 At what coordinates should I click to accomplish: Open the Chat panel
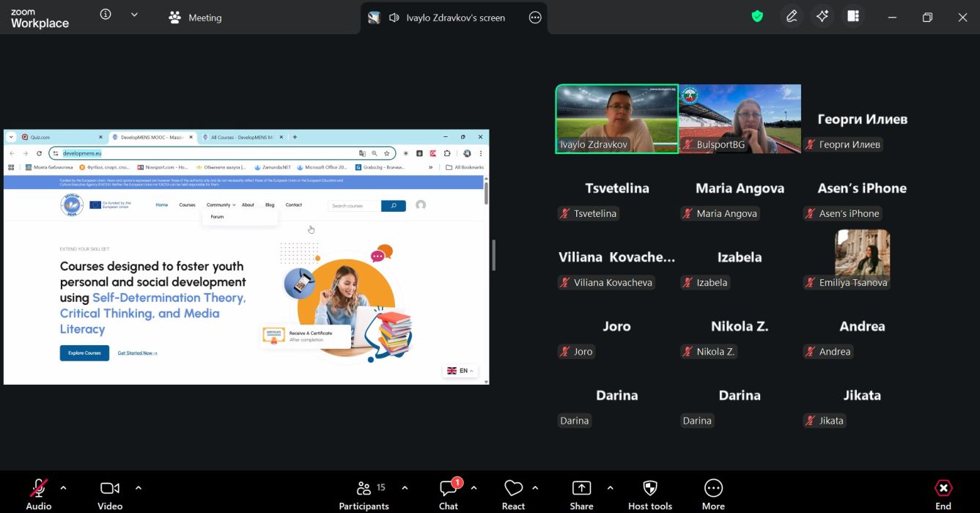click(x=448, y=494)
